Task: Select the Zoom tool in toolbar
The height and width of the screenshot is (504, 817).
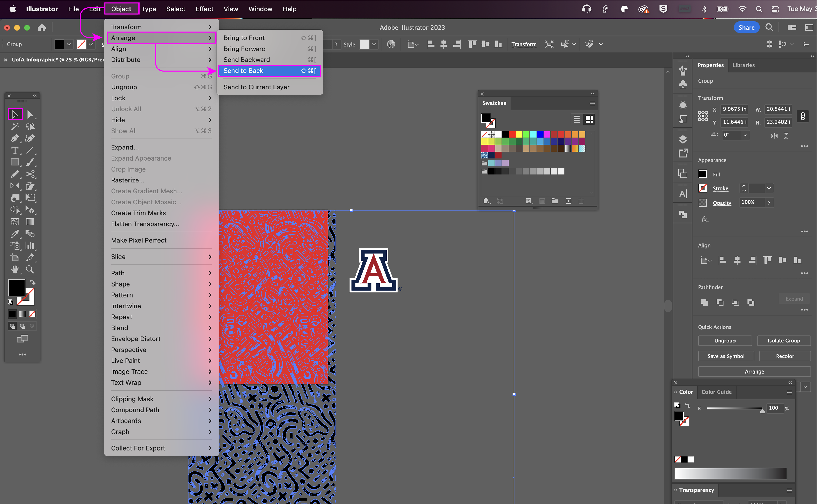Action: pyautogui.click(x=30, y=269)
